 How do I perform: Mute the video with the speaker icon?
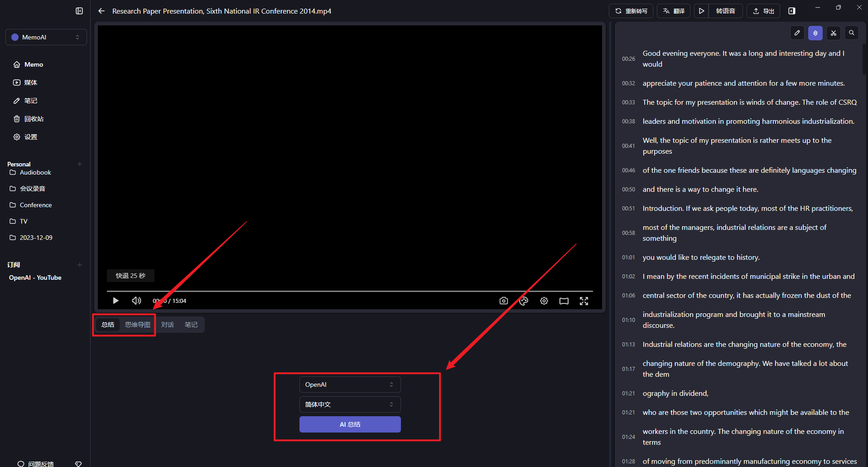coord(136,301)
